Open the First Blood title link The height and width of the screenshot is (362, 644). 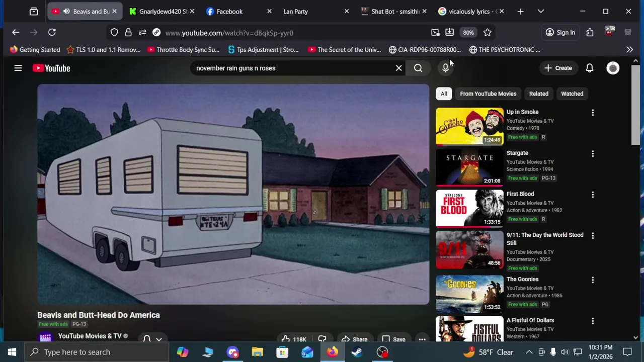tap(520, 194)
